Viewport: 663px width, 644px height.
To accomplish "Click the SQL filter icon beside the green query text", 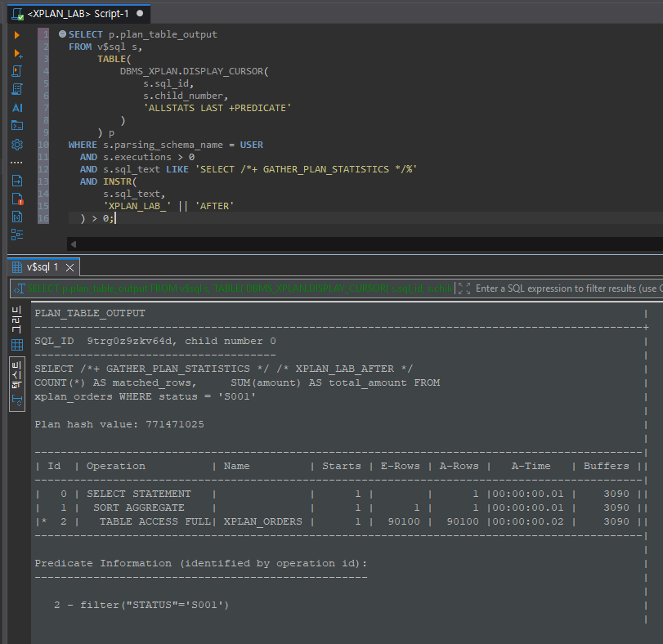I will click(19, 288).
